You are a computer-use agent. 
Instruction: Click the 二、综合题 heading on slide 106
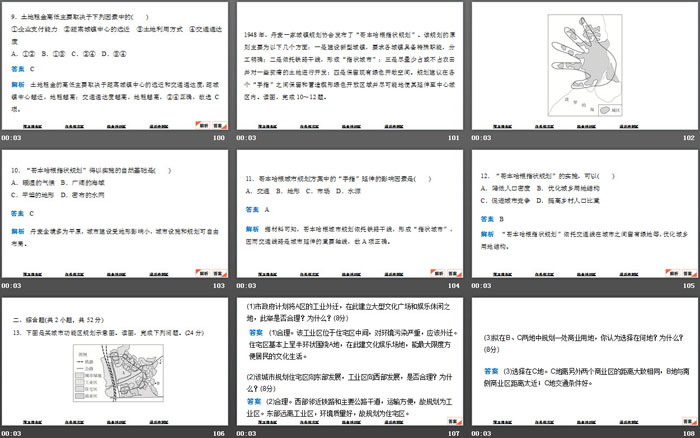pos(58,320)
